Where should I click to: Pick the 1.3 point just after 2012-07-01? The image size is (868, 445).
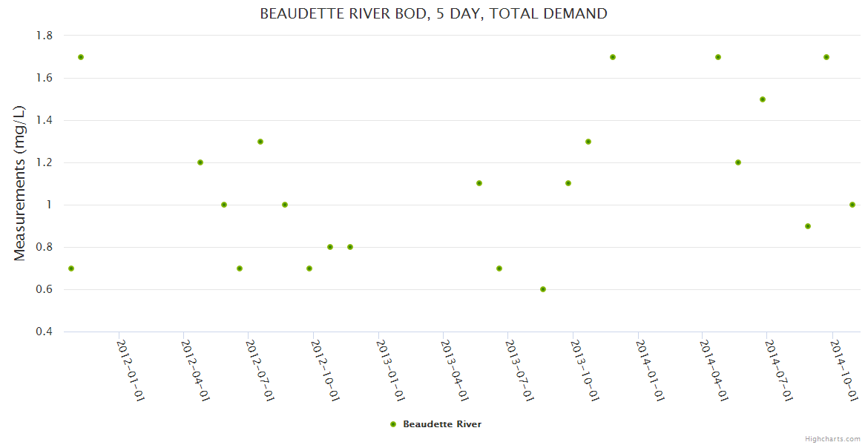(260, 142)
